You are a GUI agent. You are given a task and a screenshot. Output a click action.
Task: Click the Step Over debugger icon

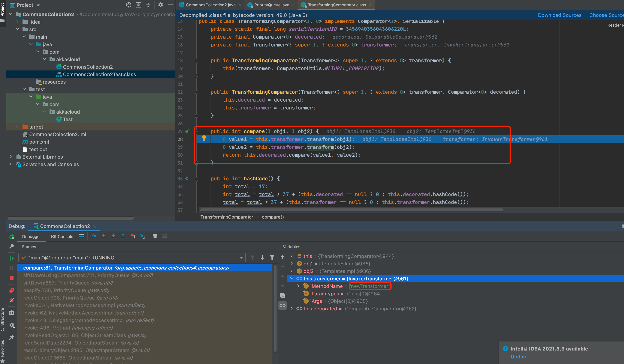coord(94,236)
